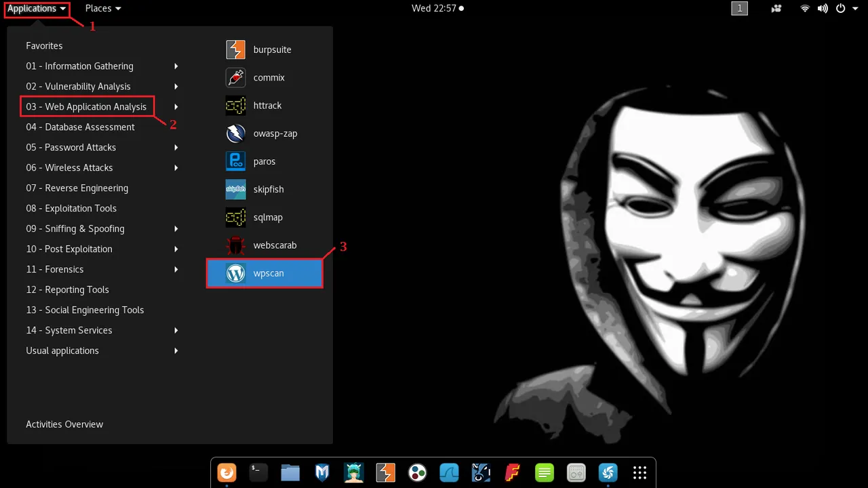Expand 14 - System Services submenu arrow
The width and height of the screenshot is (868, 488).
[176, 330]
